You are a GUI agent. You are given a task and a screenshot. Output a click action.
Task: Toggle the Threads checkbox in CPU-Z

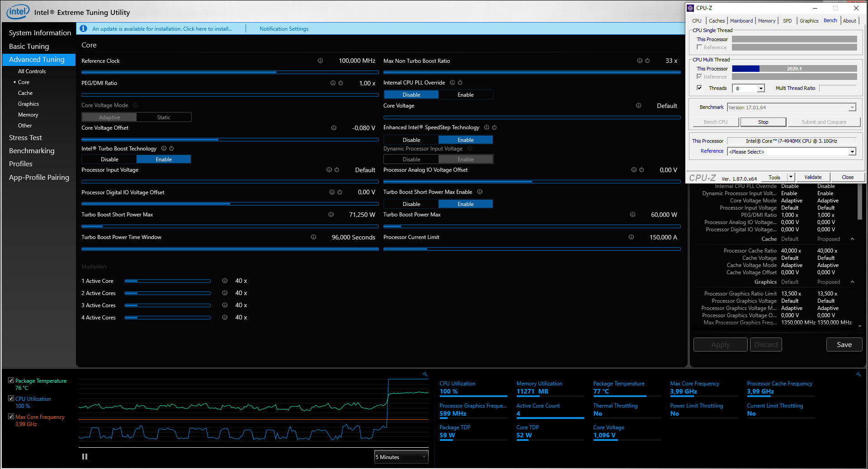tap(699, 88)
